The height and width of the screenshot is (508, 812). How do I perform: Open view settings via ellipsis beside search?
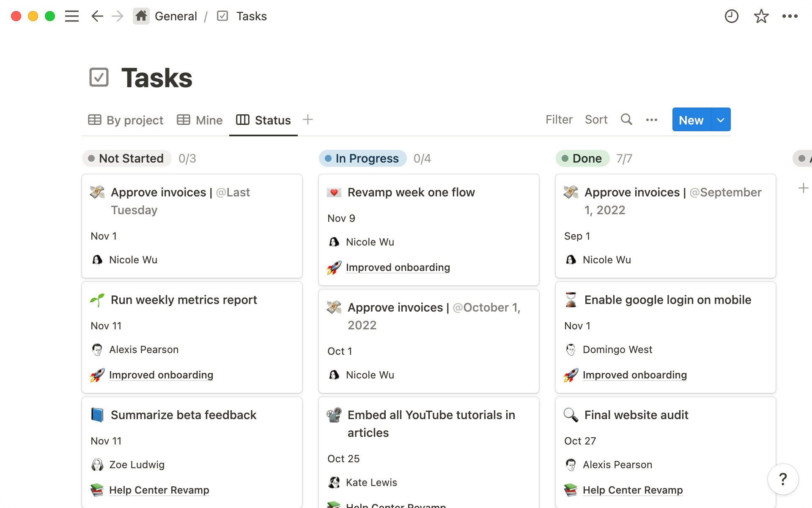[652, 120]
